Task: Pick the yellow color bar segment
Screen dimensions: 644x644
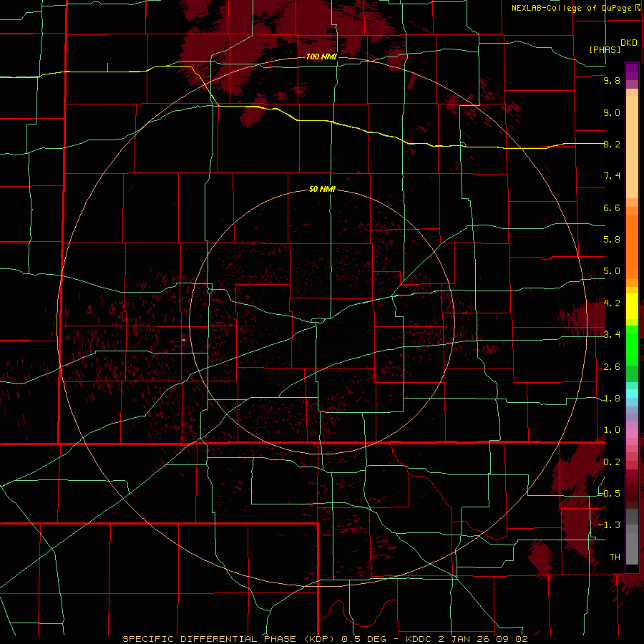Action: 632,306
